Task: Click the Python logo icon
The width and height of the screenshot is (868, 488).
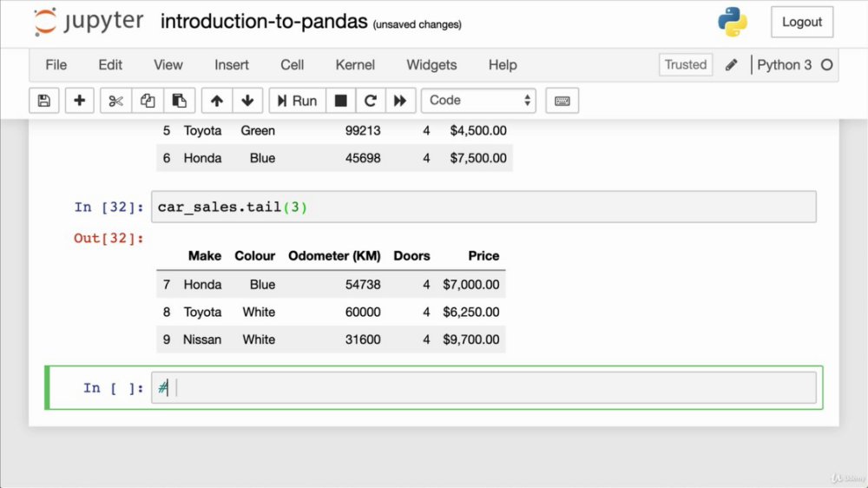Action: click(733, 22)
